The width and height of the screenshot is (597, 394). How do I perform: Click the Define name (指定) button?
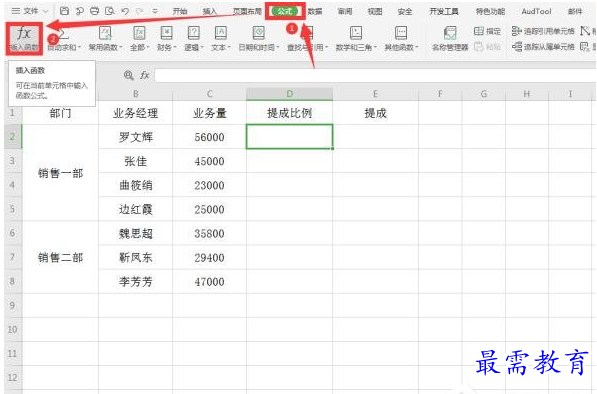(487, 31)
